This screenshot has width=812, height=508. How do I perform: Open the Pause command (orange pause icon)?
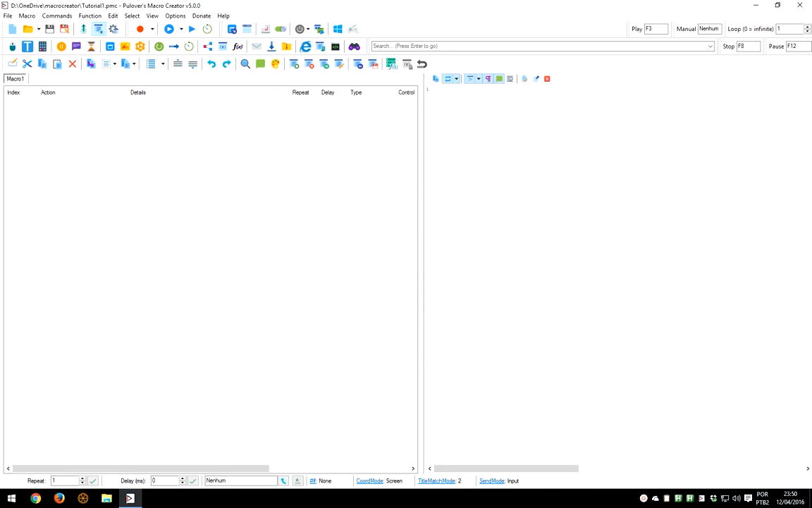[61, 47]
